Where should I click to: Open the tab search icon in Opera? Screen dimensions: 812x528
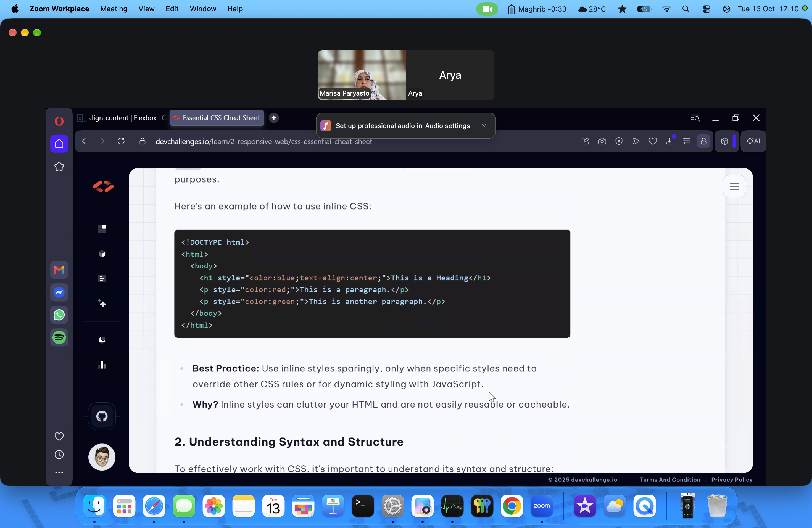(x=695, y=118)
